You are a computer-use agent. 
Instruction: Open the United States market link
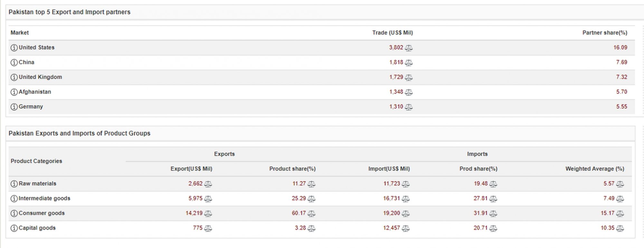click(37, 47)
